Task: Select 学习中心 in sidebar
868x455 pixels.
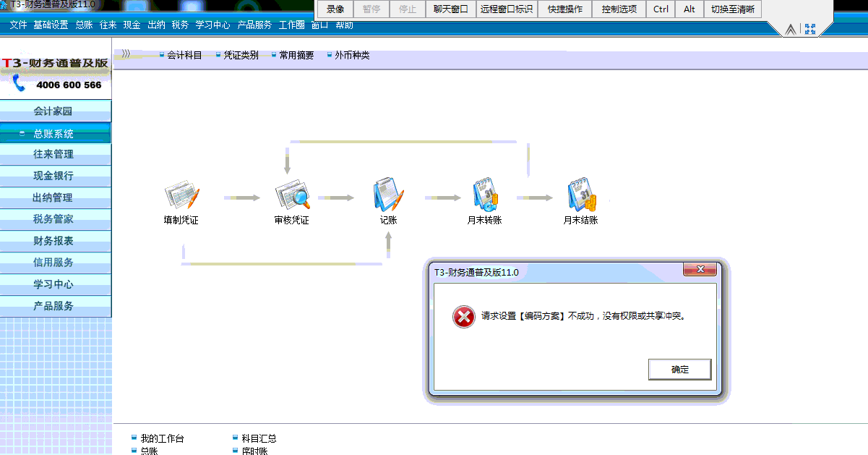Action: [56, 284]
